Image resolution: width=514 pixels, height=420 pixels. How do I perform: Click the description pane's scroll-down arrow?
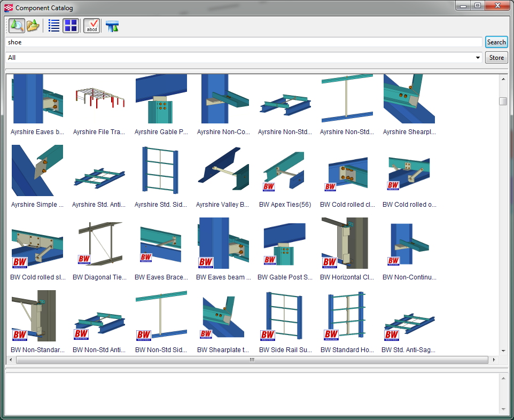point(503,409)
